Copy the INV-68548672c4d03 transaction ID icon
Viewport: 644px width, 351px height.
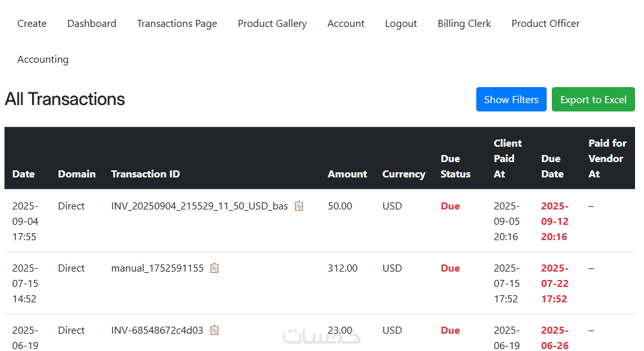[214, 331]
